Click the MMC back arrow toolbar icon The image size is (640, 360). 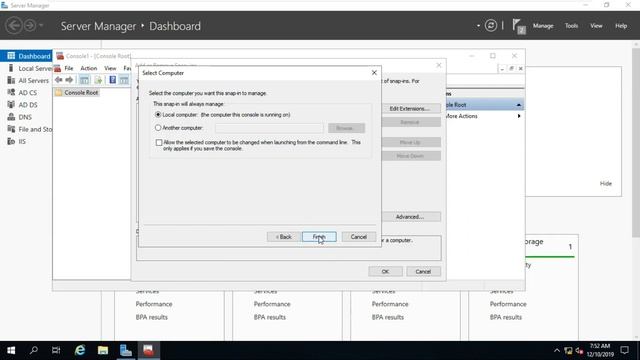pyautogui.click(x=58, y=80)
